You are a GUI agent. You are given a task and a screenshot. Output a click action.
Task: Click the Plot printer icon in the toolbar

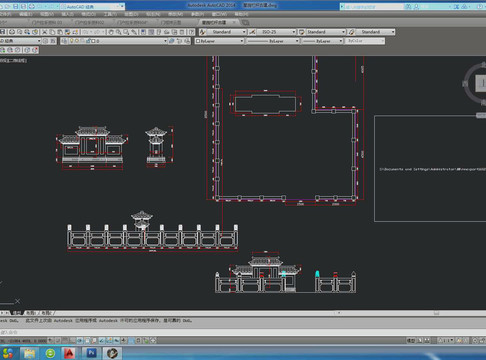pos(12,32)
